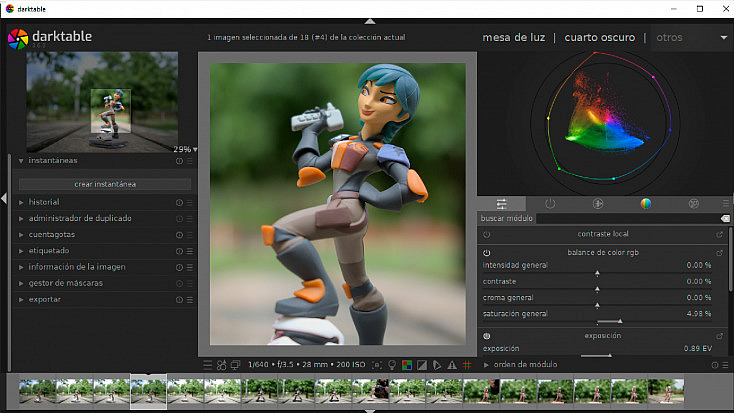Expand the etiquetado panel
Viewport: 734px width, 413px height.
pos(21,251)
